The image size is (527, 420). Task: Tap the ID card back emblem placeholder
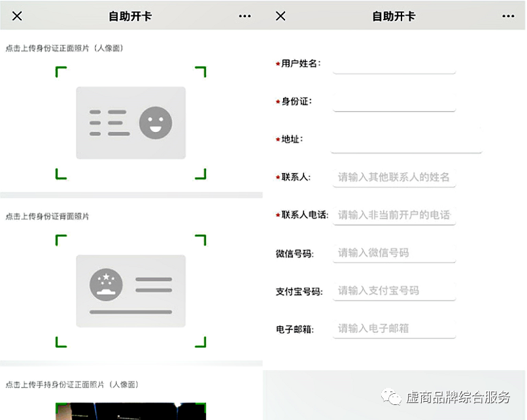pos(131,291)
